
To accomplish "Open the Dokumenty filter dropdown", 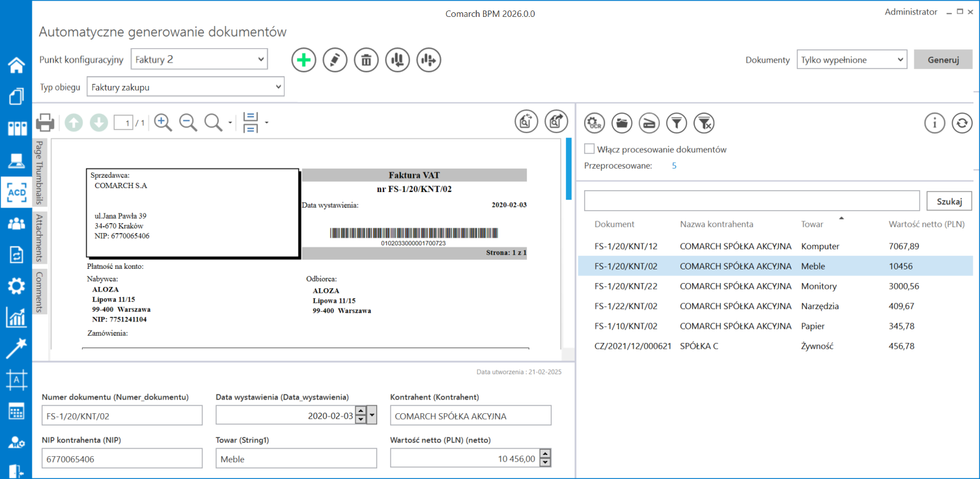I will click(x=852, y=60).
